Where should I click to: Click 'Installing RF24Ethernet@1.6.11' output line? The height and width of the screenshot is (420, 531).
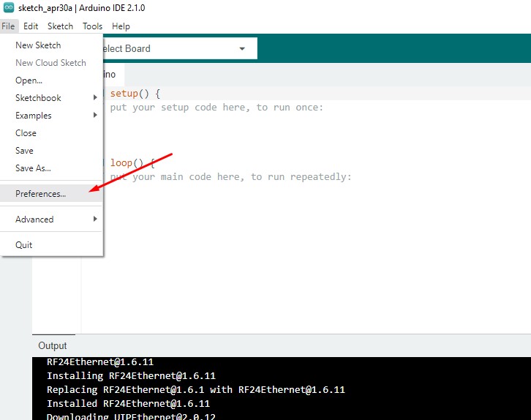131,375
